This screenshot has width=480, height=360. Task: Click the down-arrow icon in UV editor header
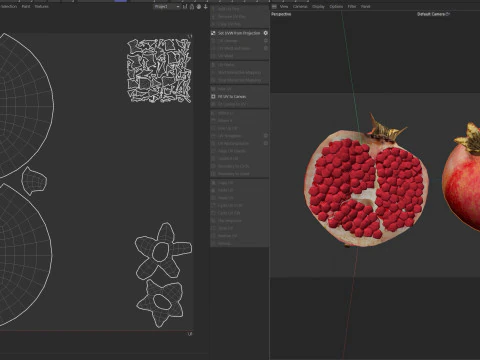[x=205, y=6]
